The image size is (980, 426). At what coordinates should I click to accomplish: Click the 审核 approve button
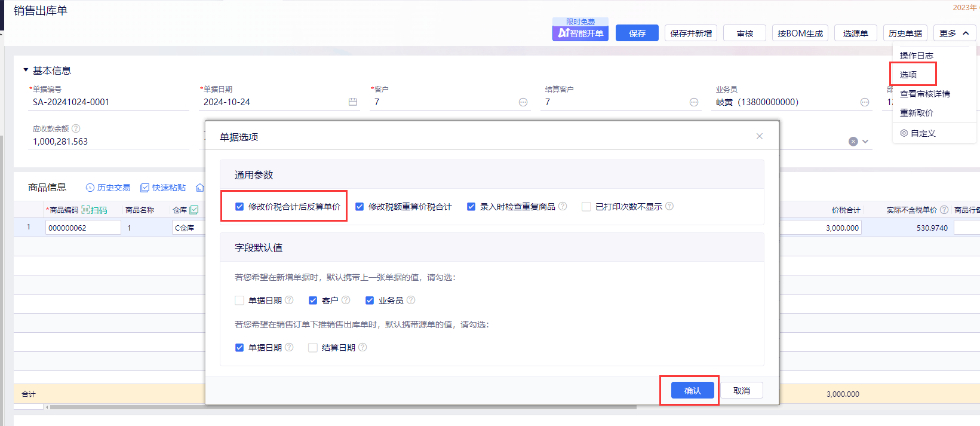pyautogui.click(x=745, y=33)
